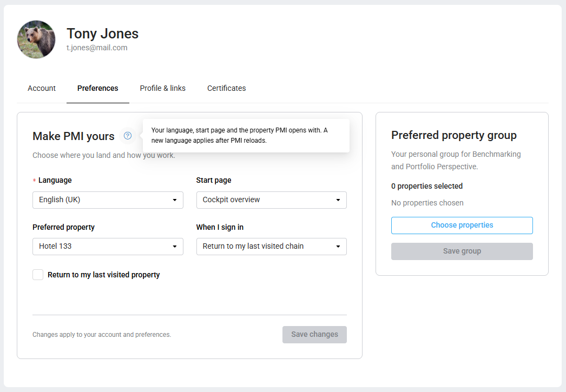This screenshot has height=392, width=566.
Task: Click the Choose properties button
Action: coord(462,225)
